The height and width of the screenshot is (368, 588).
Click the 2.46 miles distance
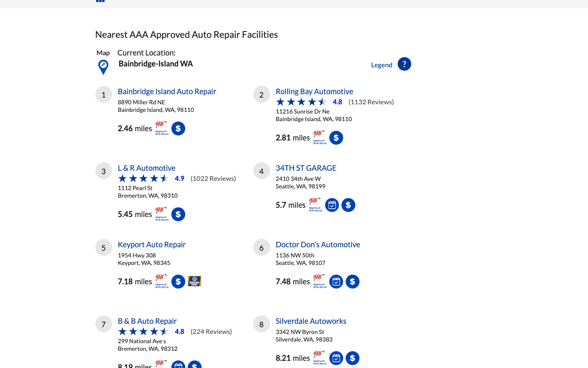click(x=135, y=128)
